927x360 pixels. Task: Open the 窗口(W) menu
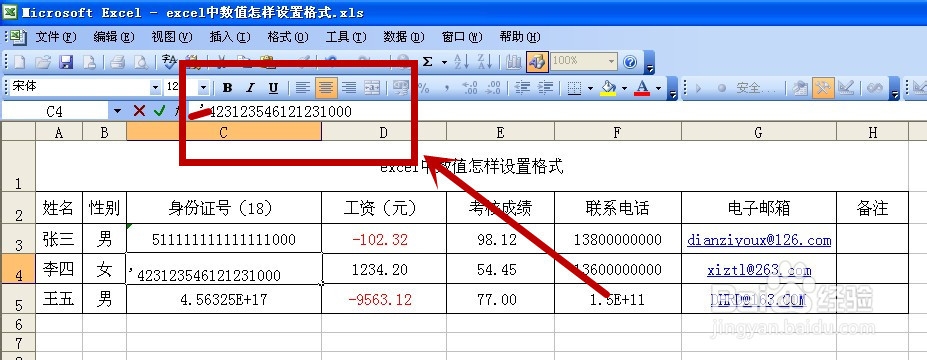[462, 37]
